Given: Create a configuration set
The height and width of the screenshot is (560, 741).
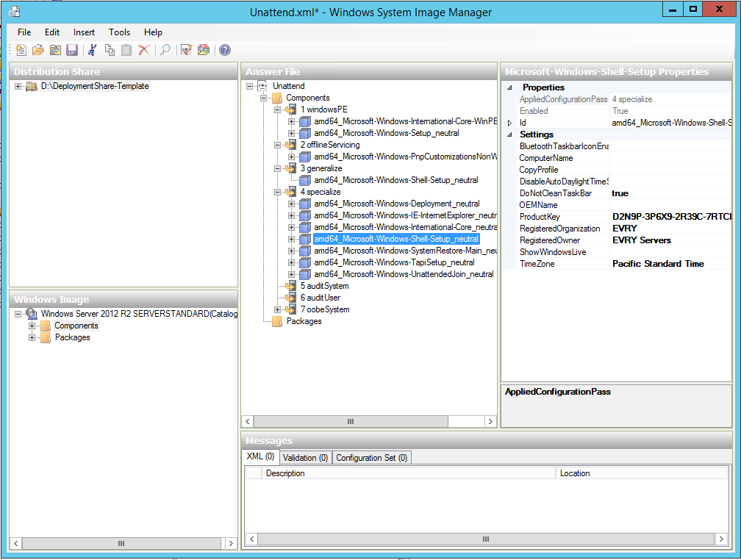Looking at the screenshot, I should click(x=204, y=50).
